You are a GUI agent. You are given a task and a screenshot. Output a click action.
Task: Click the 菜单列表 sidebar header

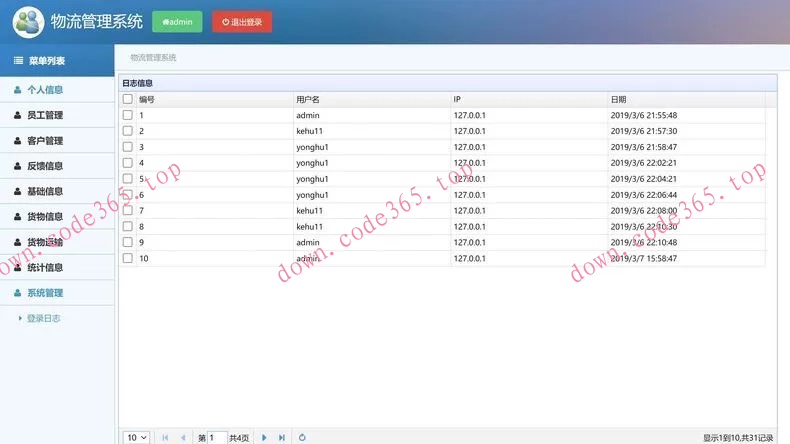pos(57,60)
